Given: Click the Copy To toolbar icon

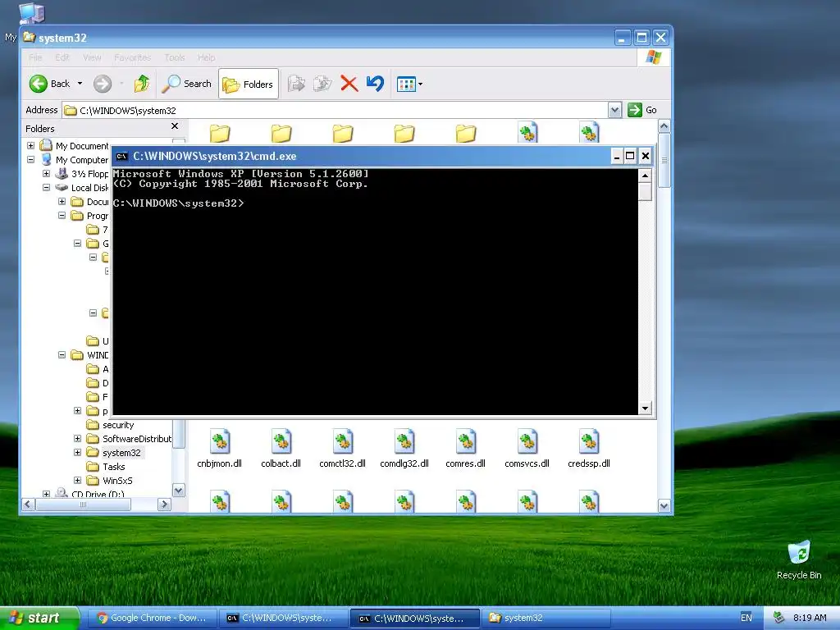Looking at the screenshot, I should pos(322,84).
